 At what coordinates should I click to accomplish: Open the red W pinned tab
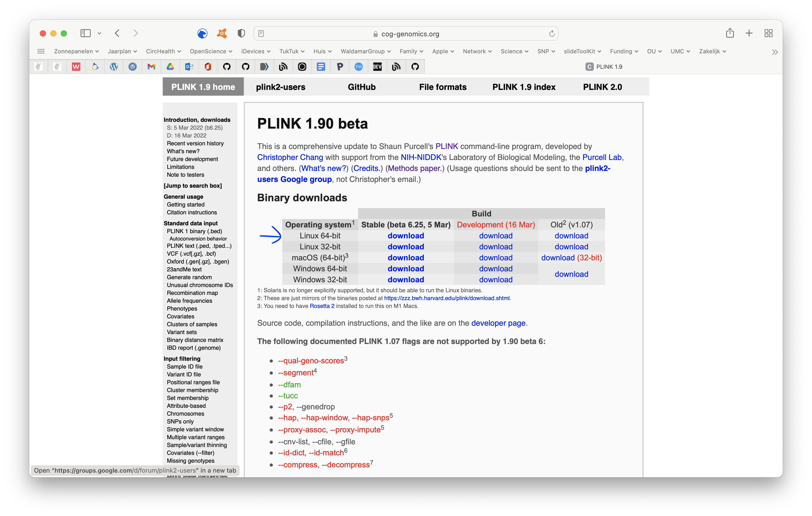pos(76,67)
